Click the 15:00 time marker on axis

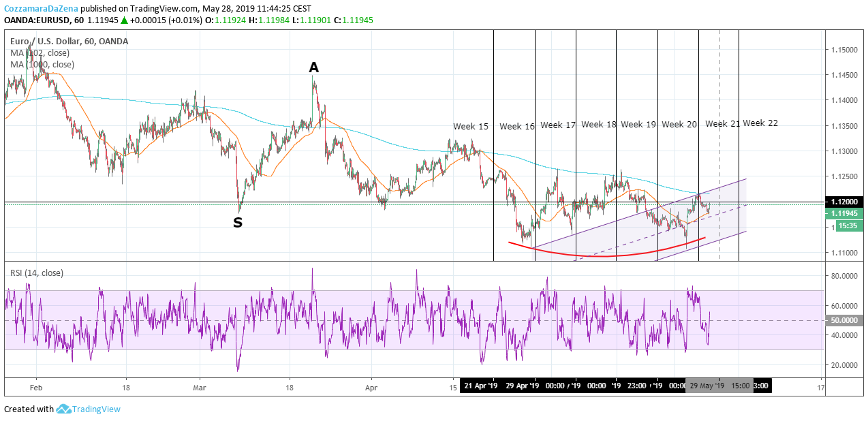[x=741, y=386]
